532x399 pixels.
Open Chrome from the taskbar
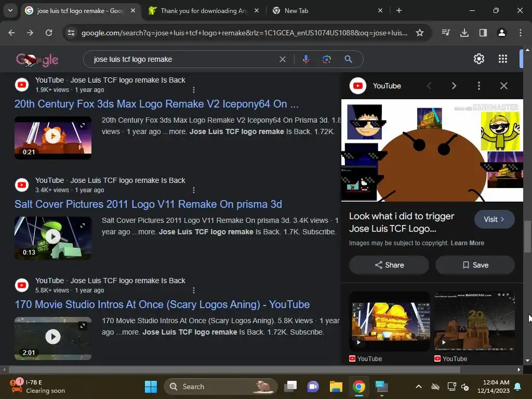click(358, 387)
